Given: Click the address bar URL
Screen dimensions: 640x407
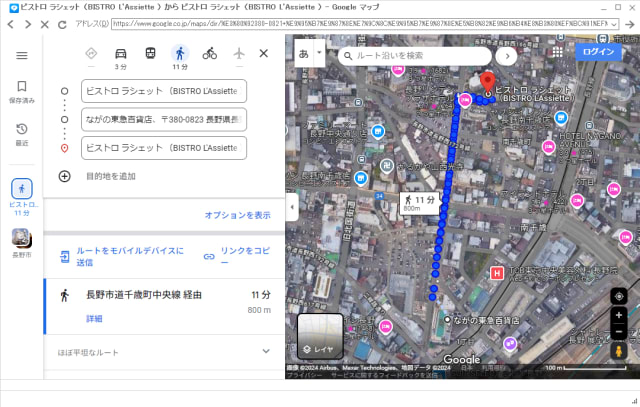Looking at the screenshot, I should (360, 24).
